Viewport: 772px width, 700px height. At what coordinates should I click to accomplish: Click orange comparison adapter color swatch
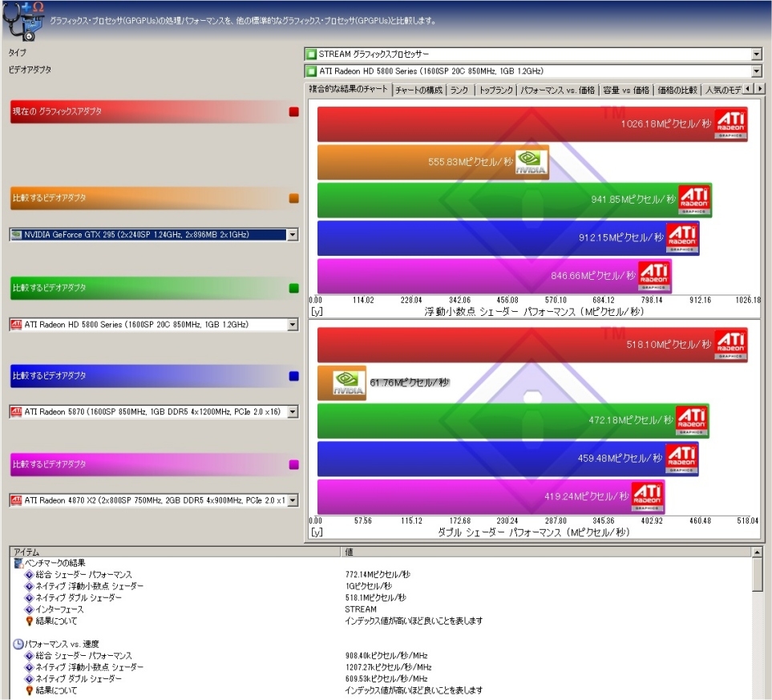294,199
